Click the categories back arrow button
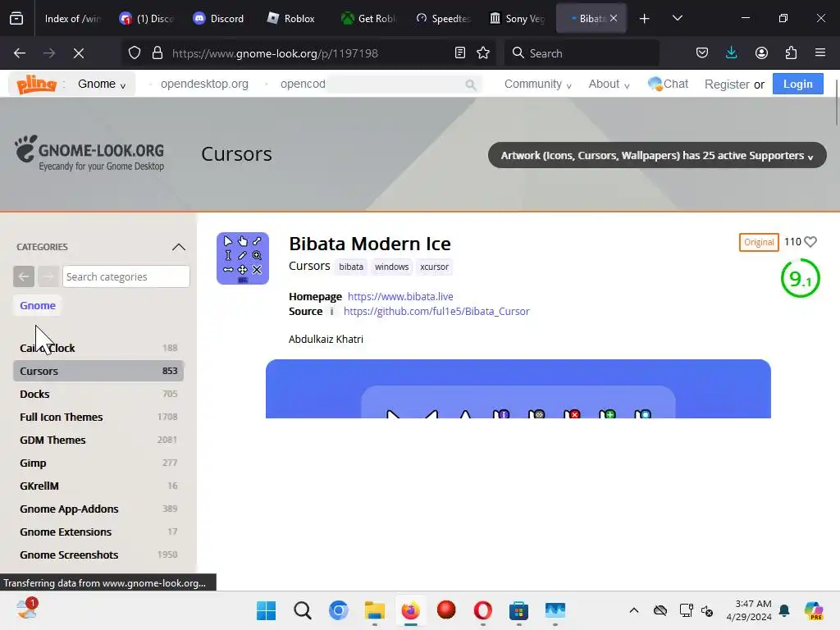Image resolution: width=840 pixels, height=630 pixels. [24, 276]
